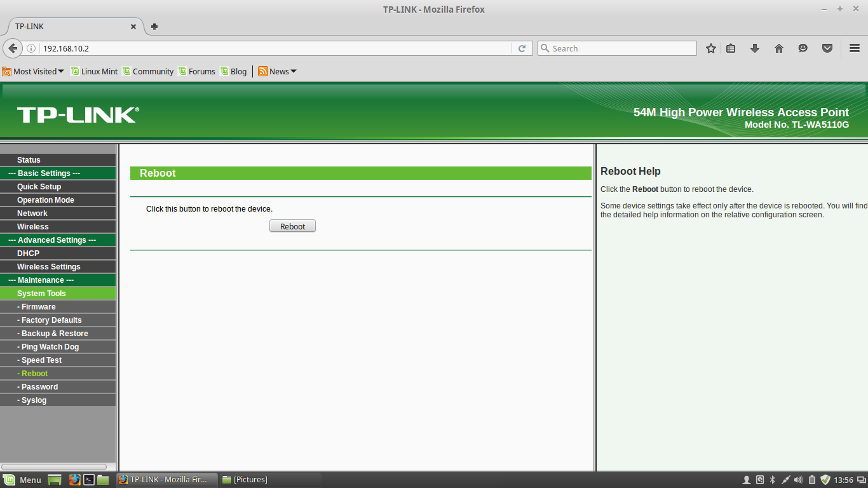The image size is (868, 488).
Task: Open Password submenu item
Action: click(58, 387)
